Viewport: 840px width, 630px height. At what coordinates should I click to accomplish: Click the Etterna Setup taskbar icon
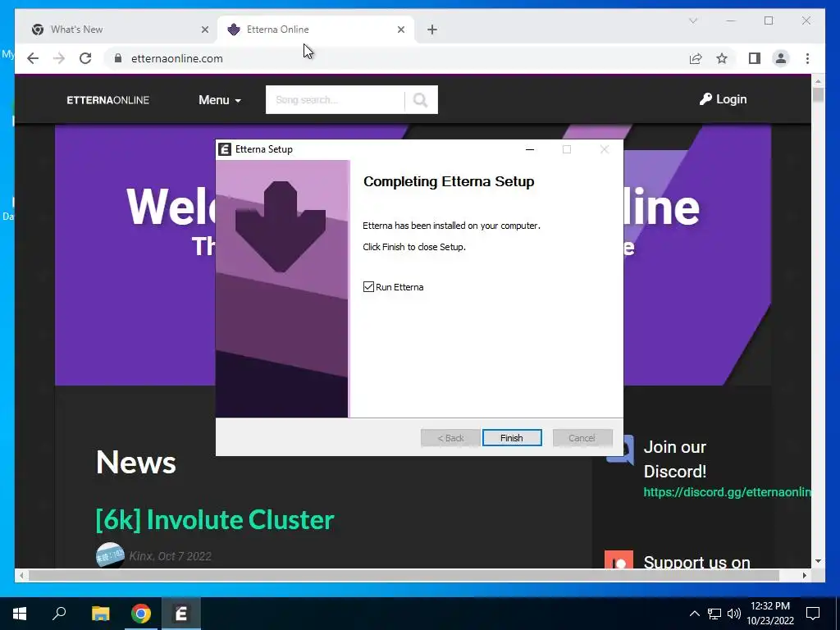181,614
